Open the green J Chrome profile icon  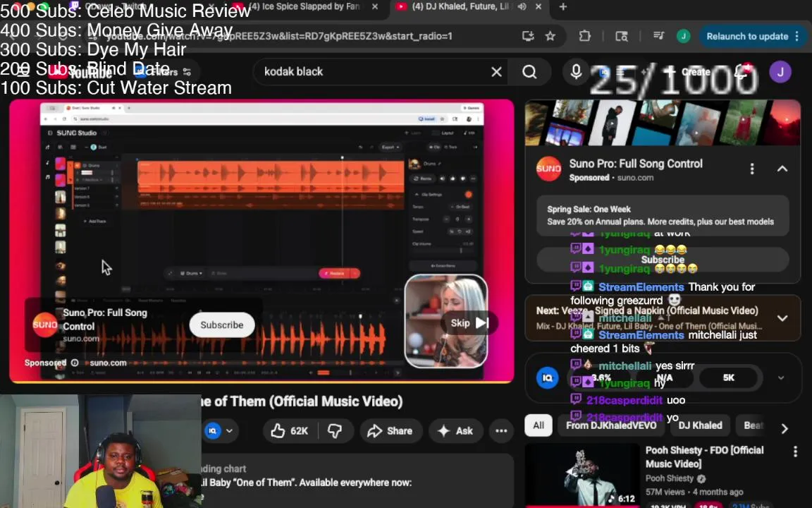point(683,36)
